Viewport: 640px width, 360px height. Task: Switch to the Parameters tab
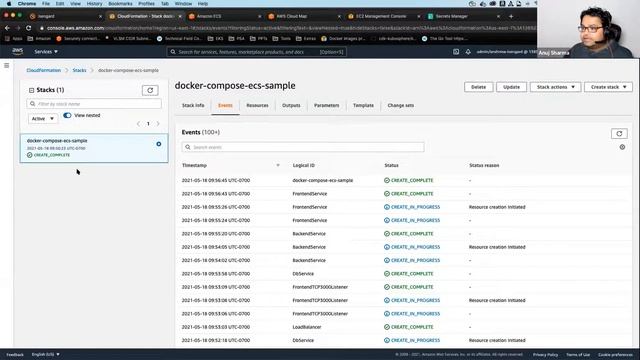327,105
